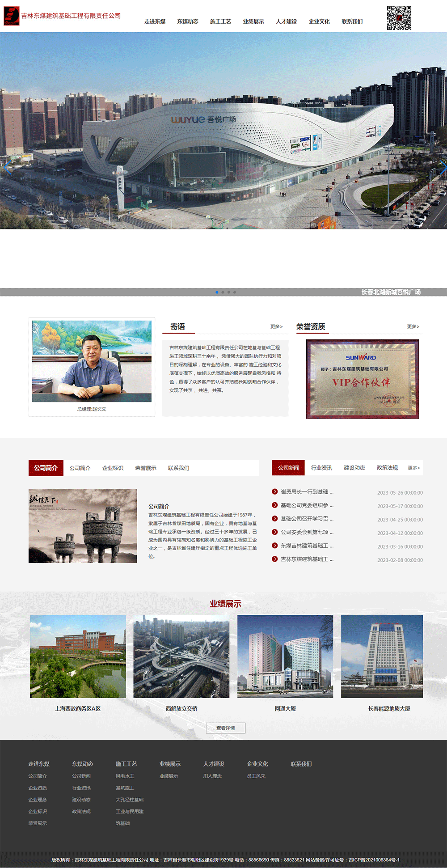Open 东煤动态 in top navigation
The image size is (447, 868).
pyautogui.click(x=188, y=21)
